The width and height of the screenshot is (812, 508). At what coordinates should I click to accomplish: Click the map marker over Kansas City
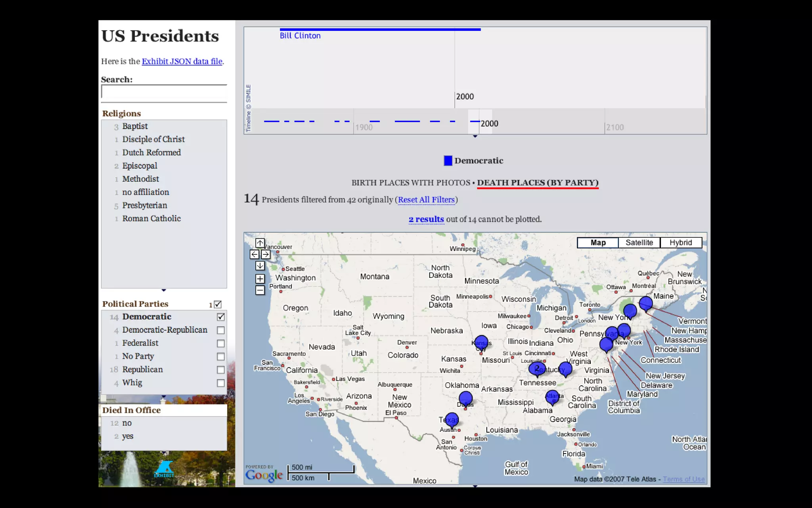(481, 341)
